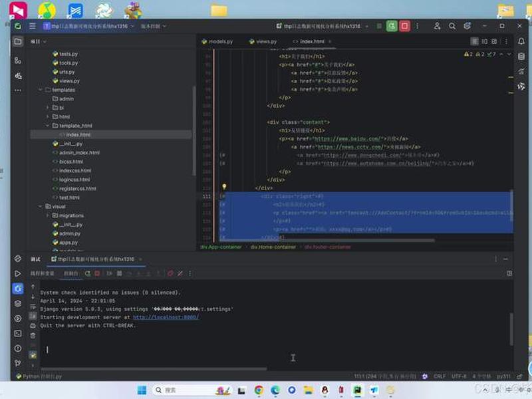Click the red Stop button in title bar
532x399 pixels.
click(x=404, y=26)
